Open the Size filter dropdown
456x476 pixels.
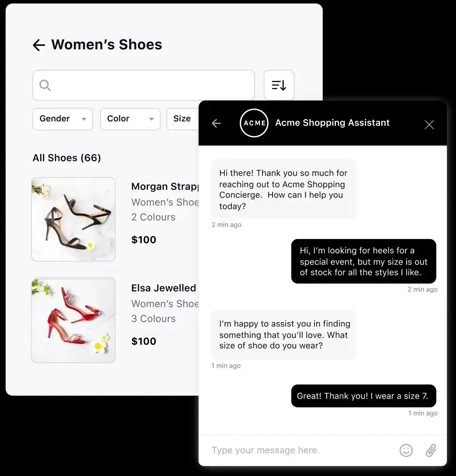(183, 119)
